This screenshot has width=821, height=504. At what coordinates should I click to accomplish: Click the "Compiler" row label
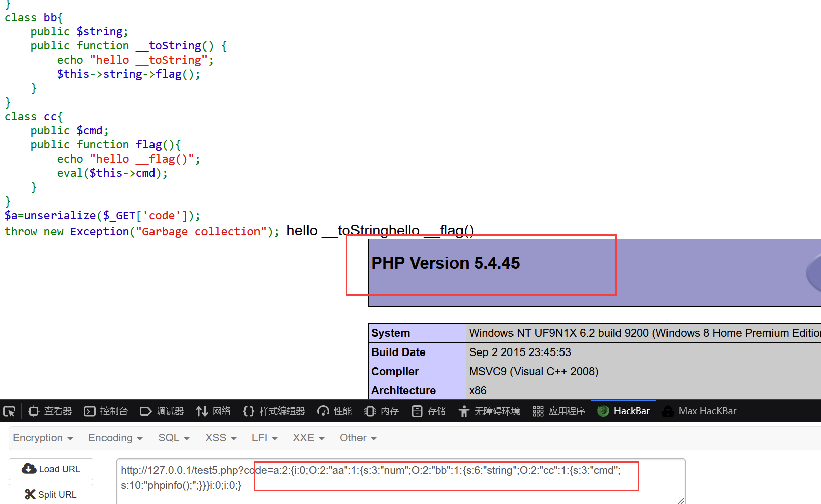pyautogui.click(x=395, y=372)
